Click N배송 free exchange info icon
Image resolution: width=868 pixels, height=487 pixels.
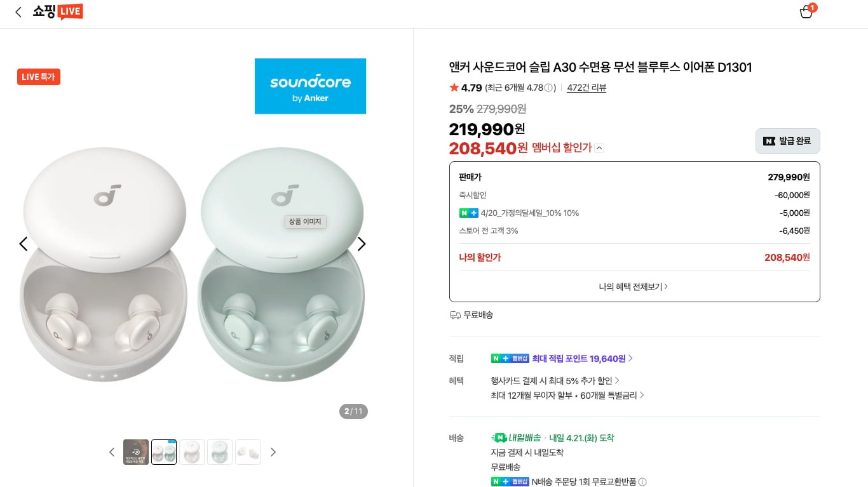(x=642, y=482)
